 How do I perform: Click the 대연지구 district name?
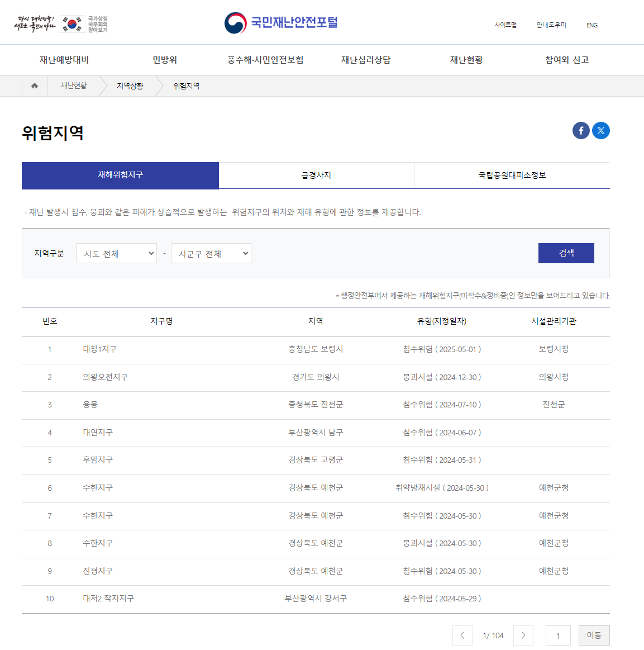tap(98, 433)
